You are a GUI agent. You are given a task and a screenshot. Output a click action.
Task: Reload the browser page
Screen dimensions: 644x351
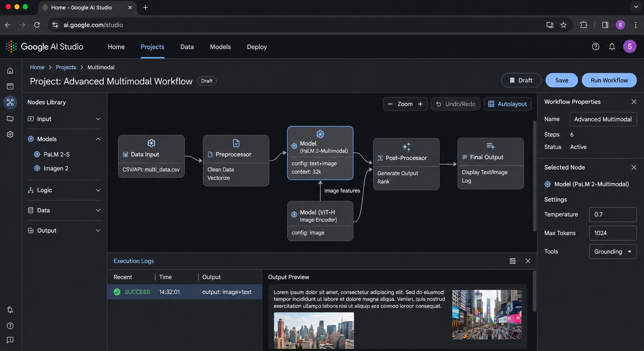tap(37, 25)
